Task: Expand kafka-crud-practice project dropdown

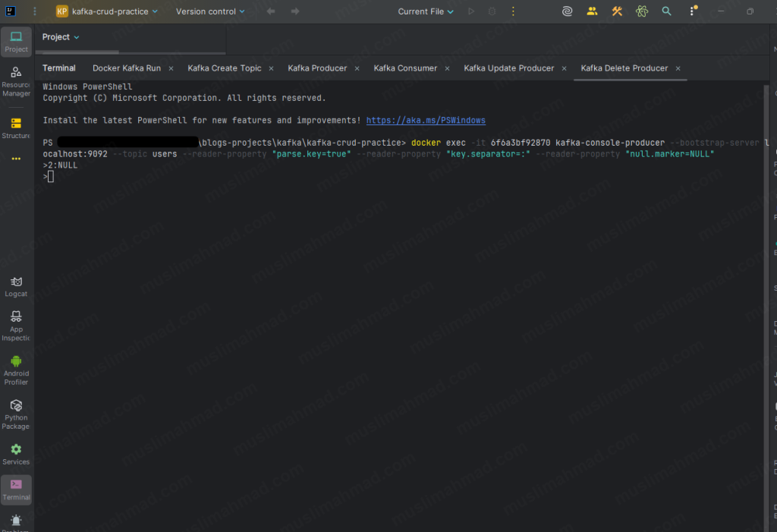Action: coord(106,11)
